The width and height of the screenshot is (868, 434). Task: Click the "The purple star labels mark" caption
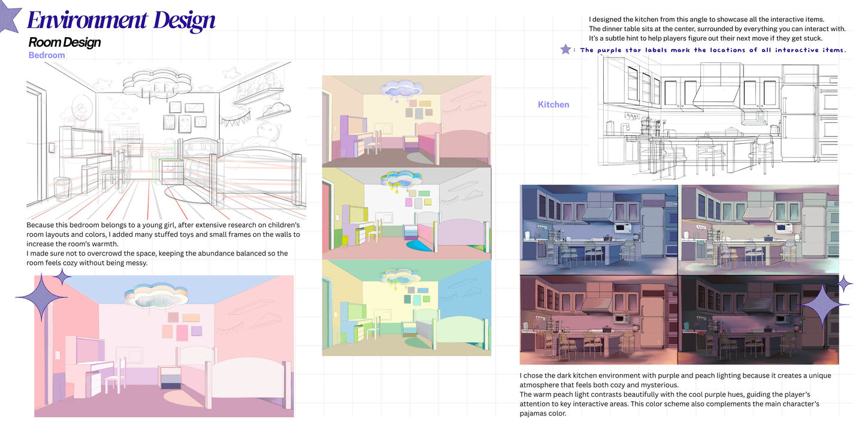click(713, 50)
